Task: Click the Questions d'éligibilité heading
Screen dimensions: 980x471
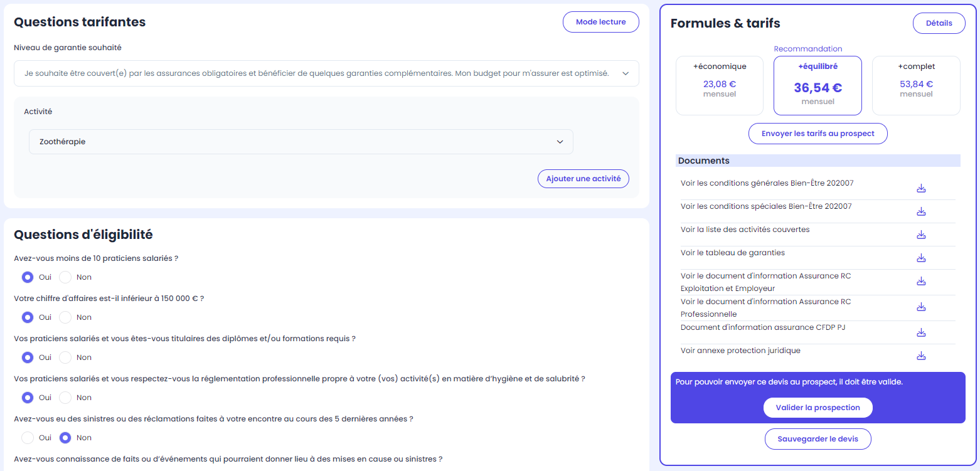Action: 83,235
